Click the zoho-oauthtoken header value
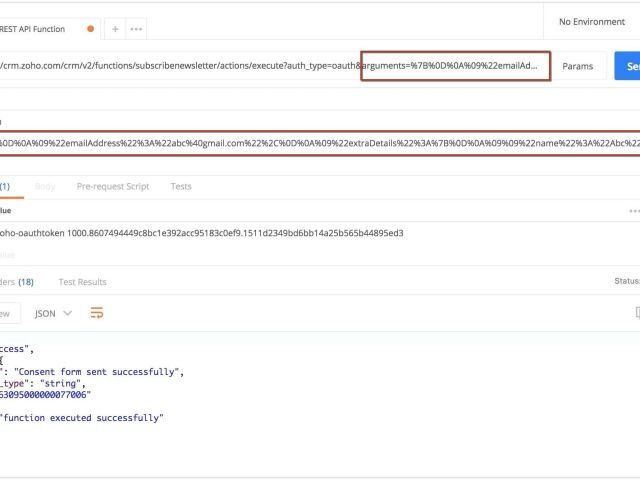The width and height of the screenshot is (640, 480). [200, 233]
